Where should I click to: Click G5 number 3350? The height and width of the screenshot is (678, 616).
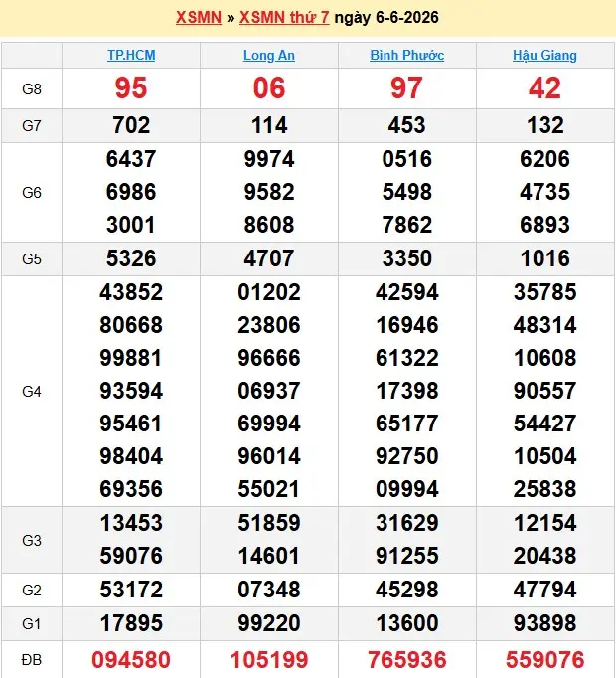click(x=406, y=258)
